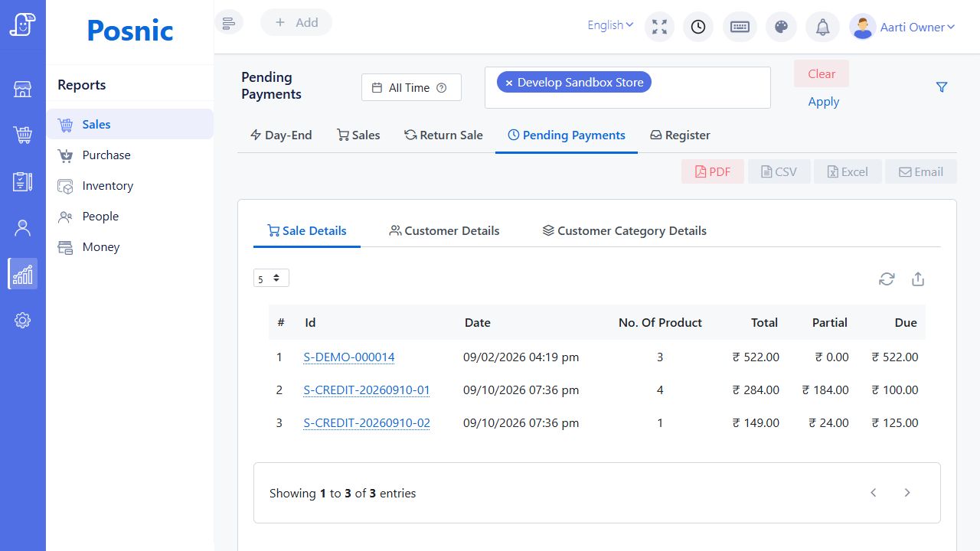Image resolution: width=980 pixels, height=551 pixels.
Task: Go to next page arrow
Action: [907, 493]
